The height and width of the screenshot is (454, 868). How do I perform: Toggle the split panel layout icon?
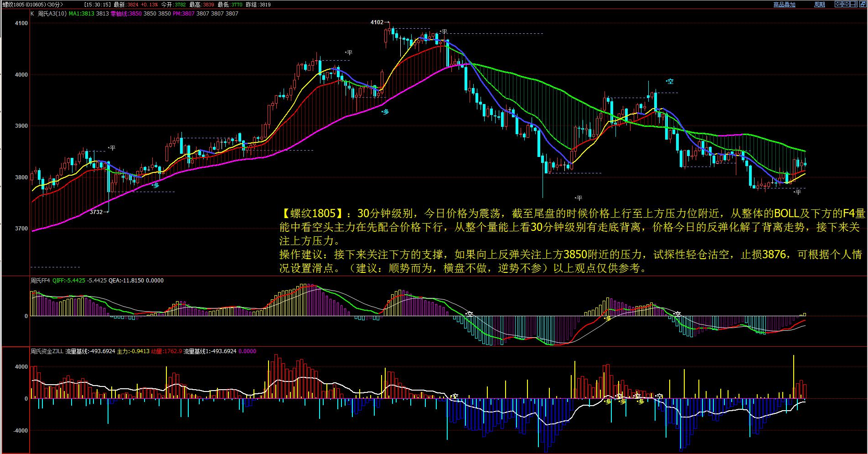tap(855, 4)
